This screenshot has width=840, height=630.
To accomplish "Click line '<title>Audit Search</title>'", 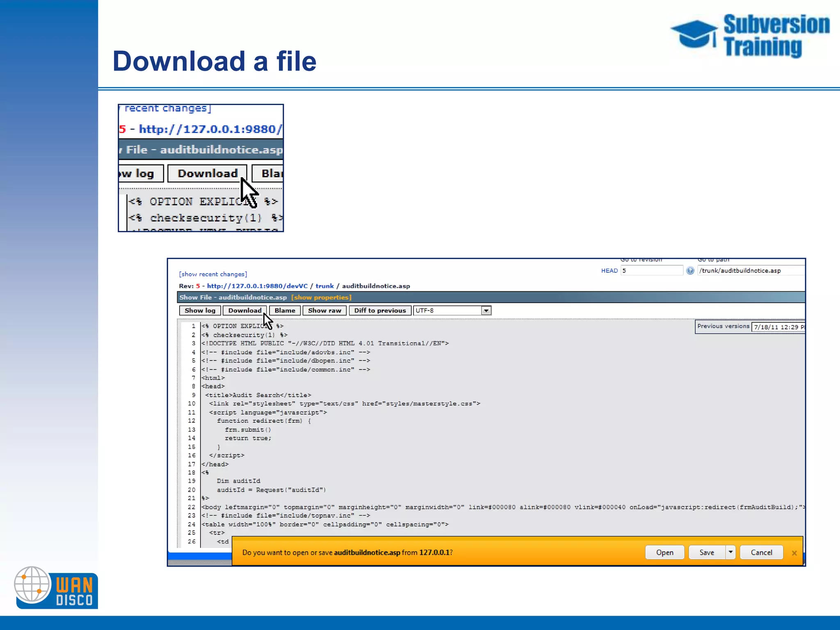I will point(258,395).
